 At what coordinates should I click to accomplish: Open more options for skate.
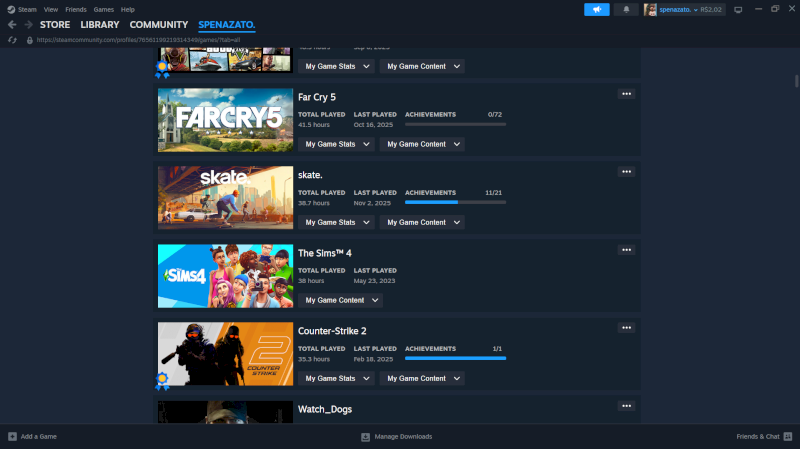pyautogui.click(x=626, y=172)
